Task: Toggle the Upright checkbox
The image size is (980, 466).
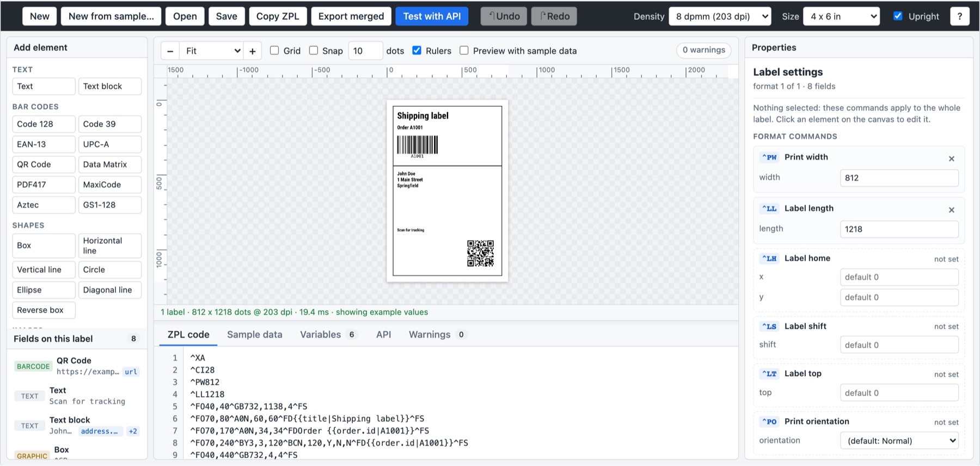Action: click(x=898, y=16)
